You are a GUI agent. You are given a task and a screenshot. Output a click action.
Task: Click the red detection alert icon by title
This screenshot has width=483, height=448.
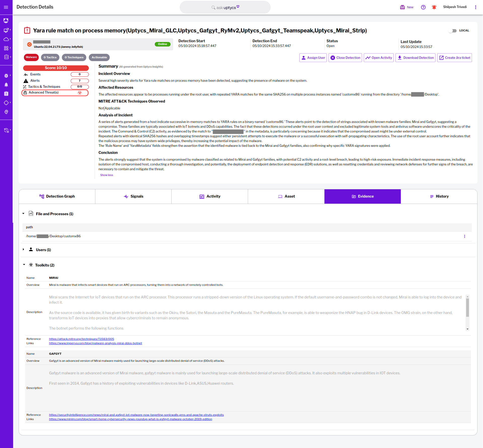point(27,30)
